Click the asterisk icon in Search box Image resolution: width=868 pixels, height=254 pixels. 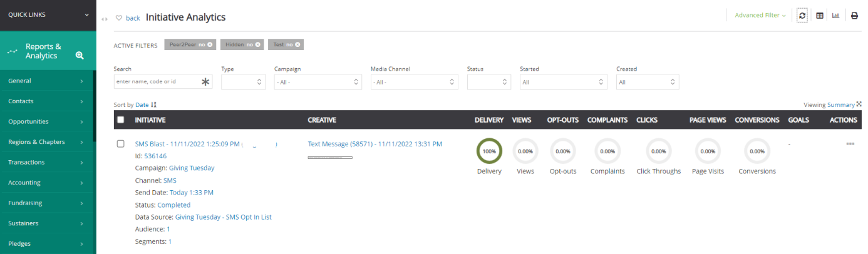tap(205, 82)
